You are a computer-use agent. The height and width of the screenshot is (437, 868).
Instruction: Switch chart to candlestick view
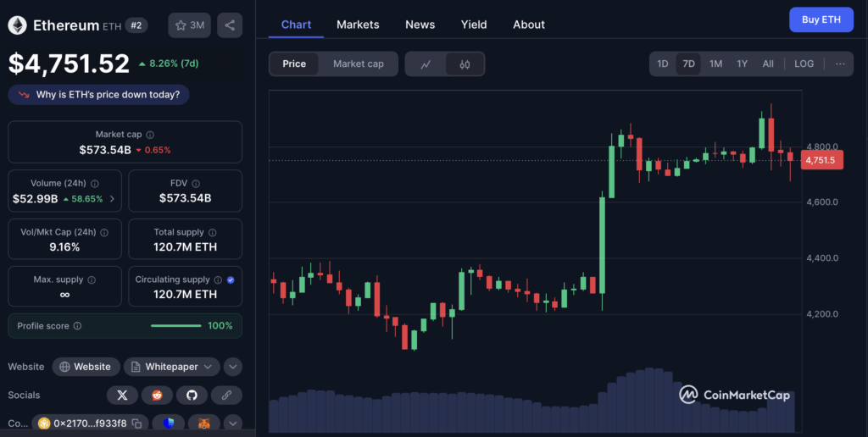(465, 64)
